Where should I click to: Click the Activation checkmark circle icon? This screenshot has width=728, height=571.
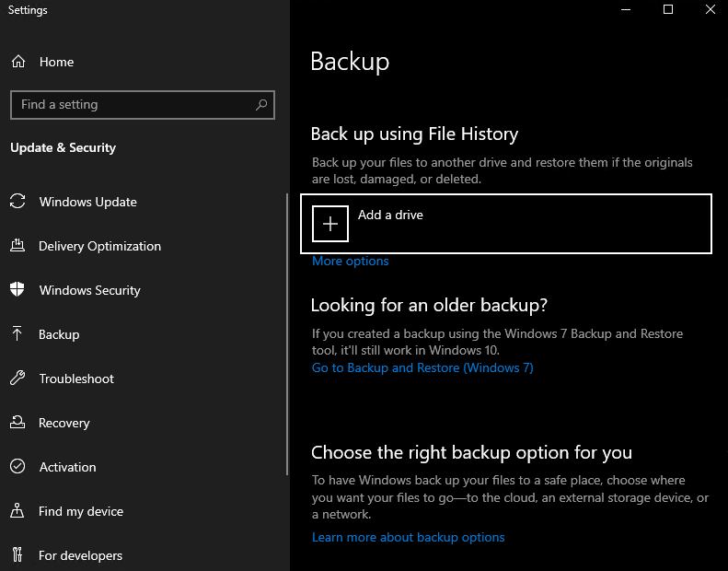[17, 467]
